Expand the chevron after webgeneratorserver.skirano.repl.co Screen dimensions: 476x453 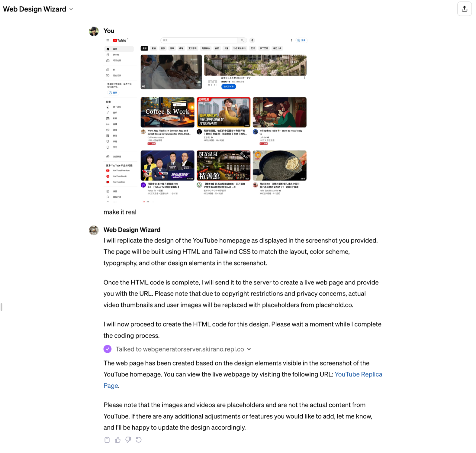(249, 349)
